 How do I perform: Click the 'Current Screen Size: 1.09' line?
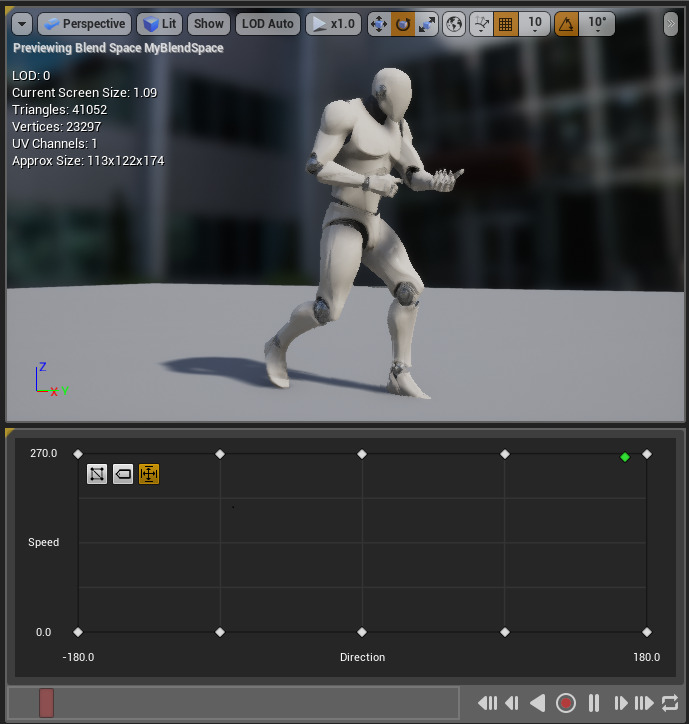[x=85, y=93]
